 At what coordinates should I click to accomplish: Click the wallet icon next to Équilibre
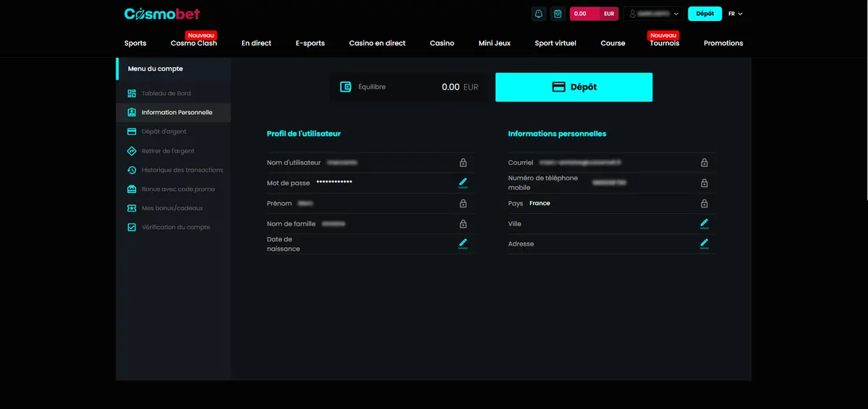(346, 87)
